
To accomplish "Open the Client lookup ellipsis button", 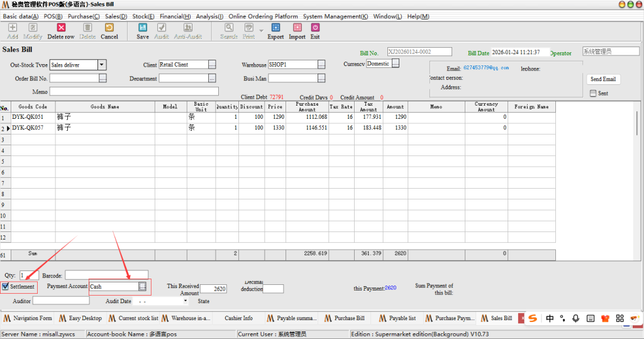I will point(212,65).
